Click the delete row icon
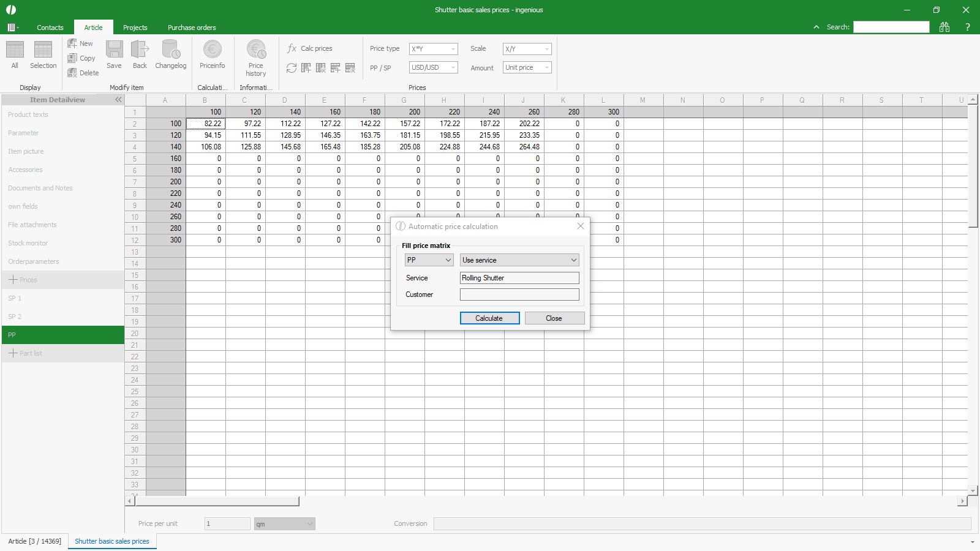980x551 pixels. 350,68
